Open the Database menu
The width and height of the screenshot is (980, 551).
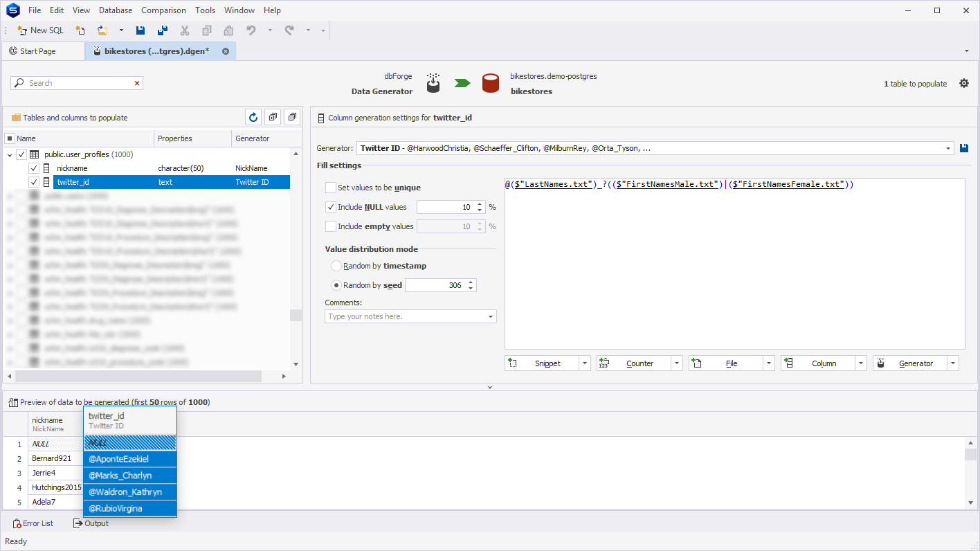click(116, 10)
